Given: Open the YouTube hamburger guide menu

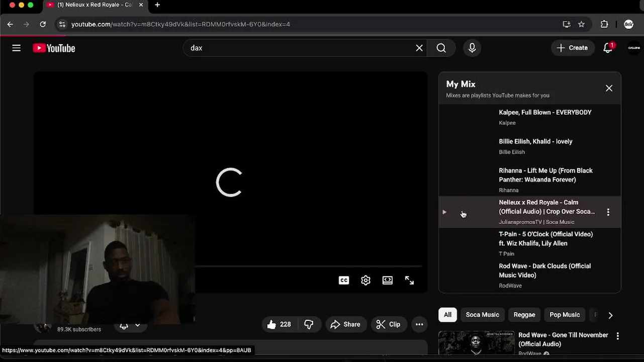Looking at the screenshot, I should click(17, 48).
